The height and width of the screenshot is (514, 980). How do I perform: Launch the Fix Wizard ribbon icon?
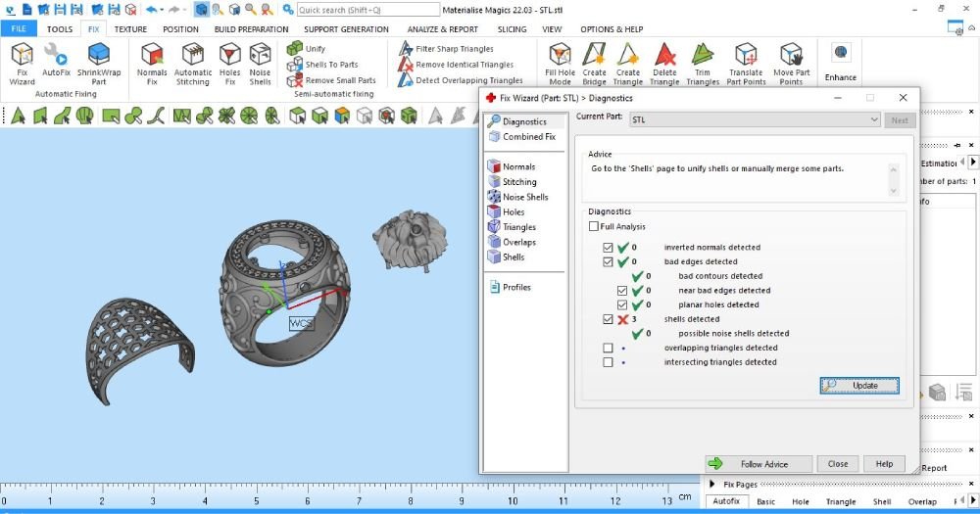[22, 64]
